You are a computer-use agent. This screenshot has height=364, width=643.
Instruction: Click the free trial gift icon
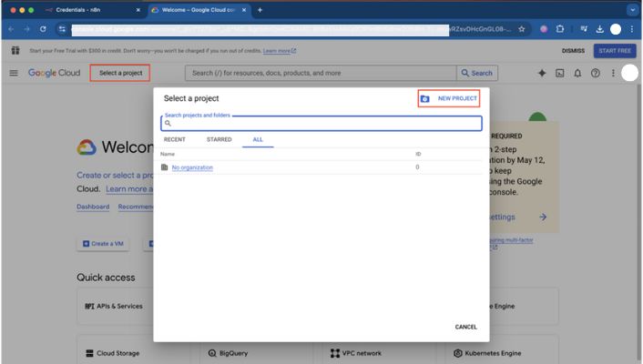(x=15, y=50)
